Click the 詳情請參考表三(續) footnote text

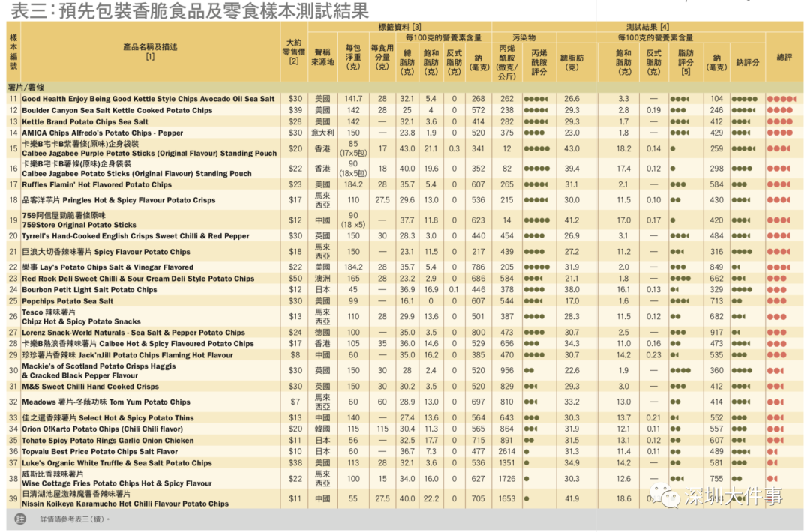(x=75, y=519)
